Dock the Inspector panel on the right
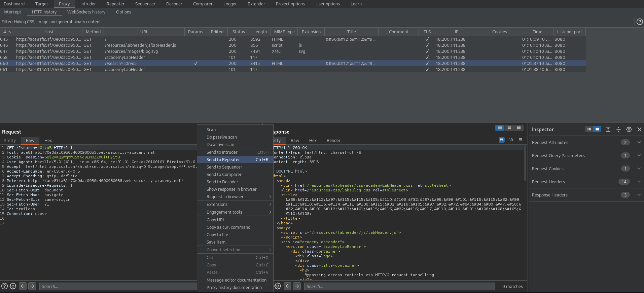The image size is (644, 293). click(x=597, y=129)
